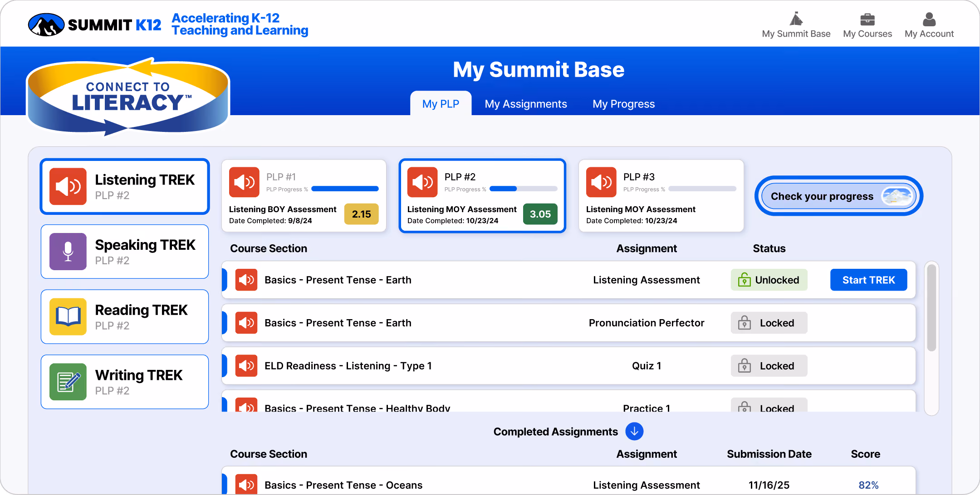The image size is (980, 495).
Task: Click the Listening TREK speaker icon
Action: pos(68,186)
